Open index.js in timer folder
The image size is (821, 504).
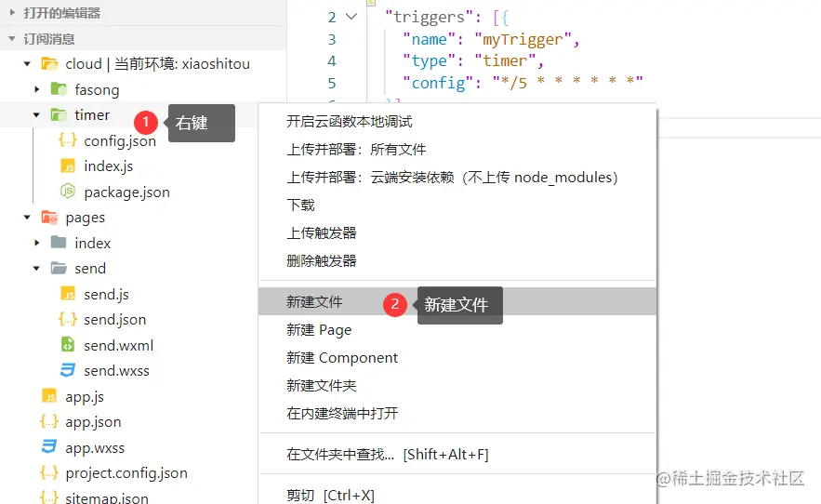click(109, 166)
